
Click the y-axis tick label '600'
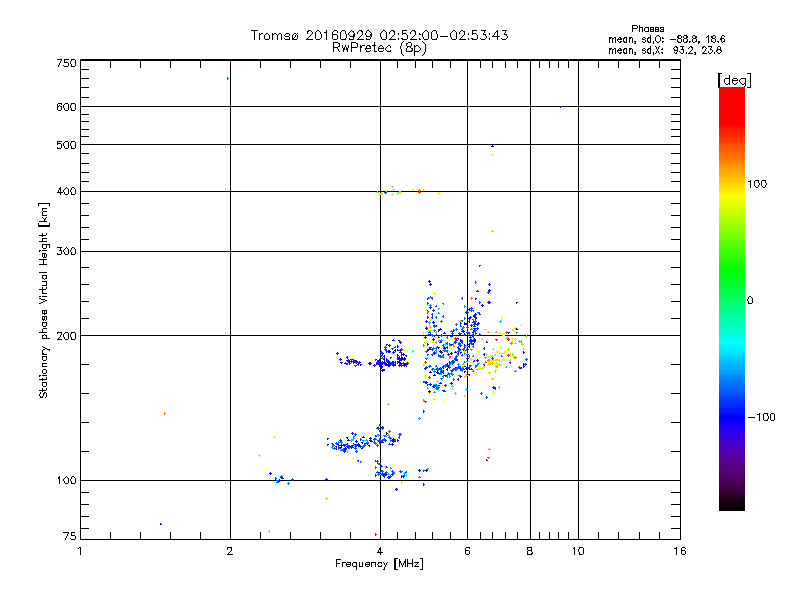[x=66, y=107]
